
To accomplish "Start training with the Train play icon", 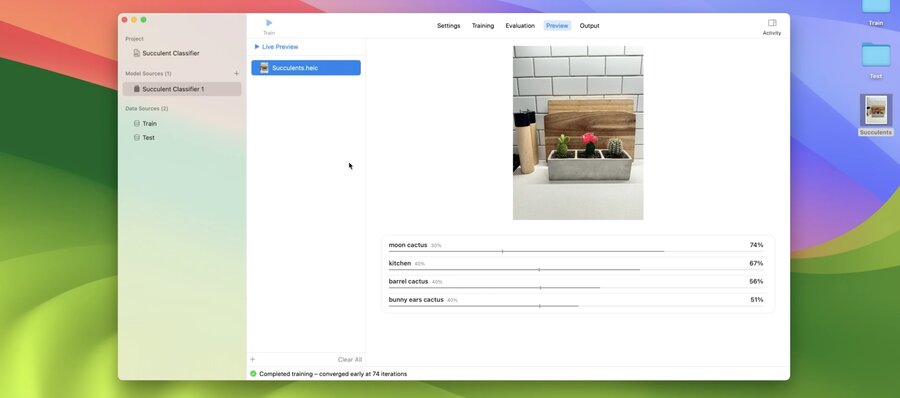I will pyautogui.click(x=269, y=23).
